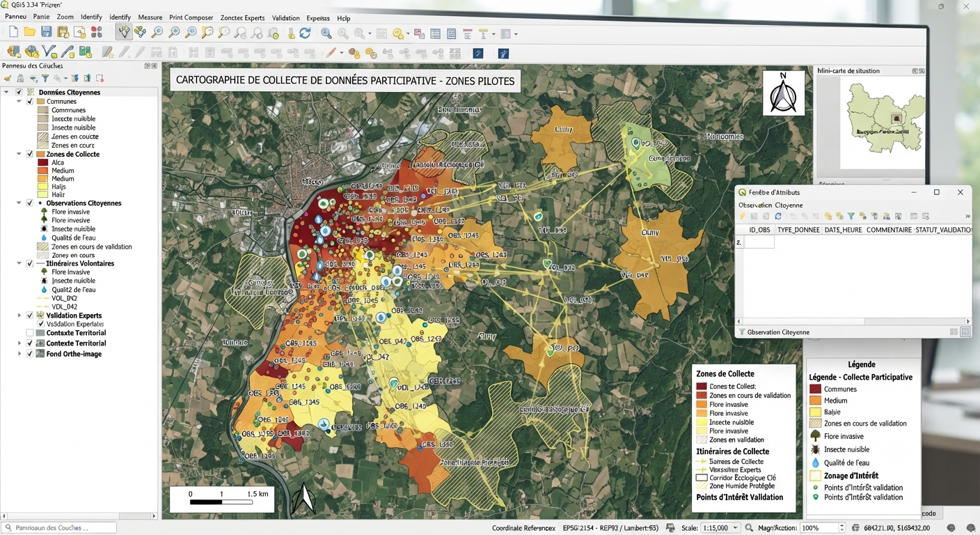Open the Identify Features magnifier with blue lens

[326, 33]
